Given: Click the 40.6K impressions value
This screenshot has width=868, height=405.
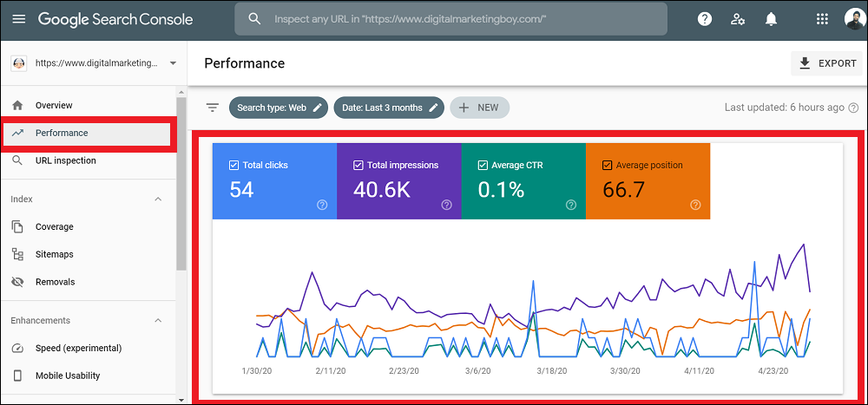Looking at the screenshot, I should tap(382, 190).
